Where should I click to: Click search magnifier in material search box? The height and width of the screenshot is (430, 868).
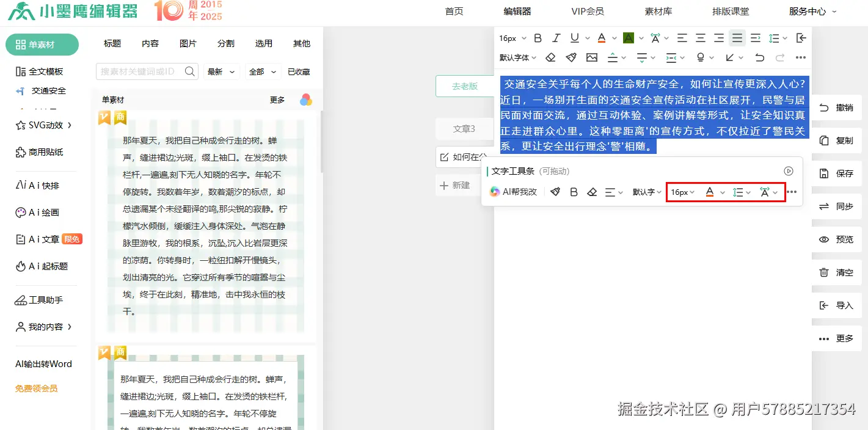(x=189, y=71)
